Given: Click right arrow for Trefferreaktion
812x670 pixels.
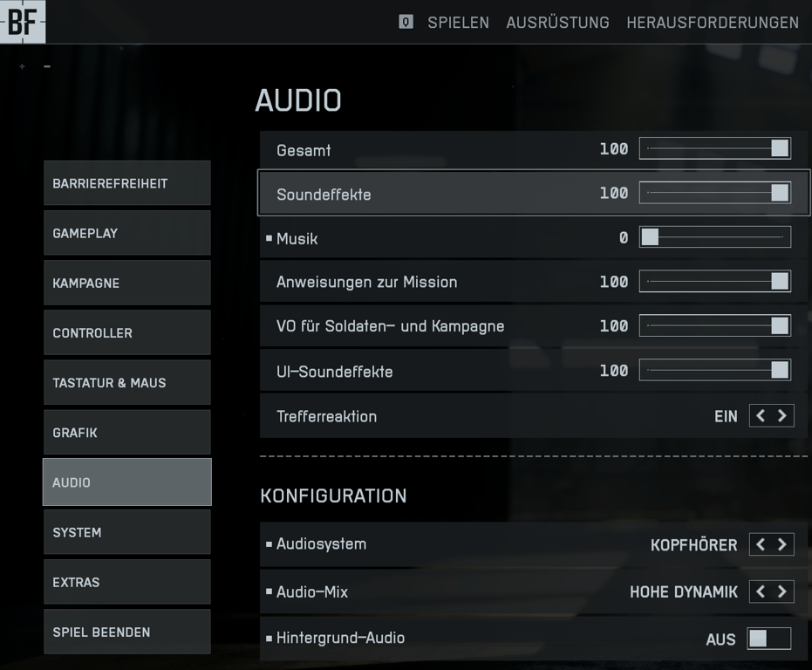Looking at the screenshot, I should point(782,416).
